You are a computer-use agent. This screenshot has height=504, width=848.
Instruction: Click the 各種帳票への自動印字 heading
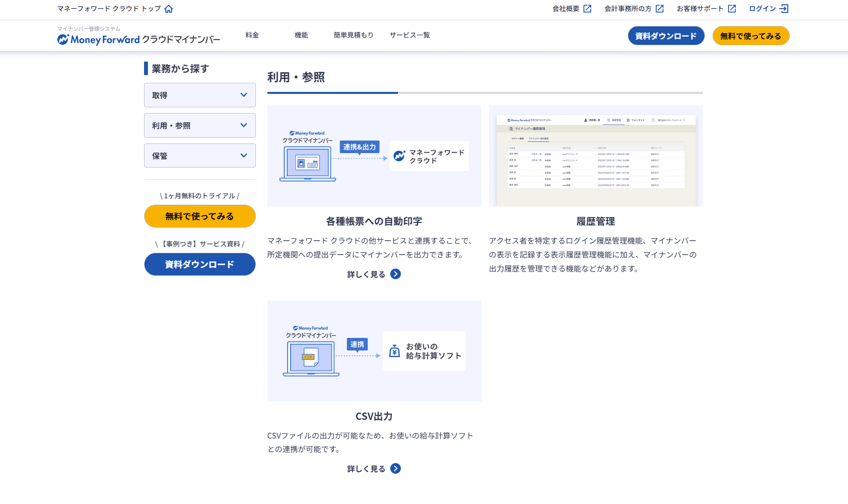pos(374,221)
